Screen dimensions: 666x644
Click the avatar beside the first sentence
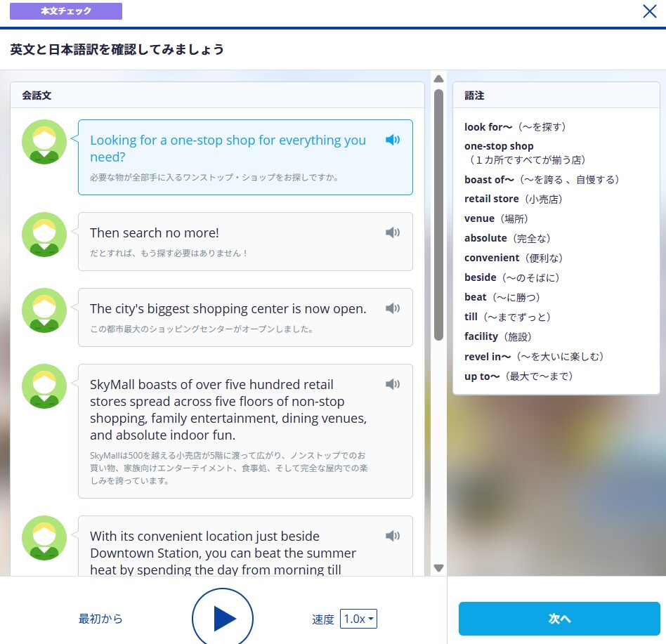[45, 142]
